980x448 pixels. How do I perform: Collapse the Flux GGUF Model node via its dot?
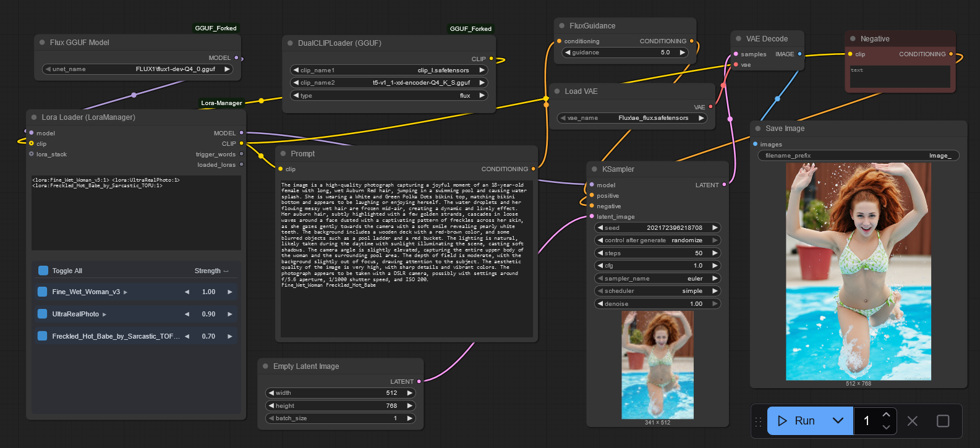42,43
